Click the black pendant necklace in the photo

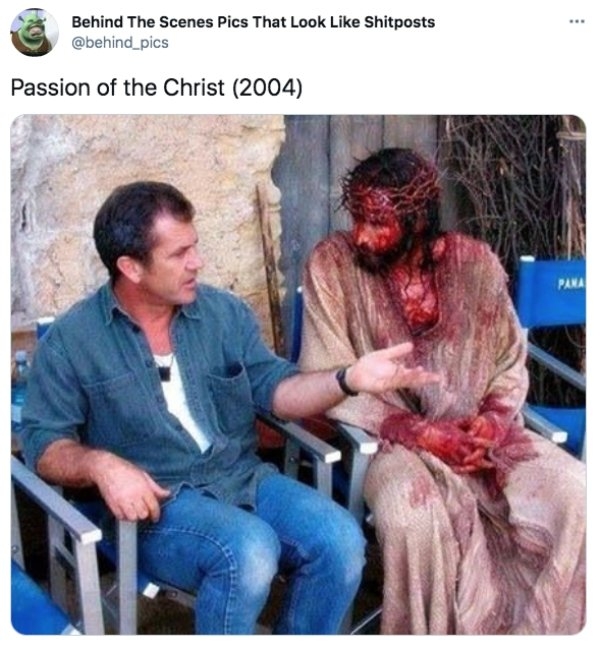click(x=164, y=373)
